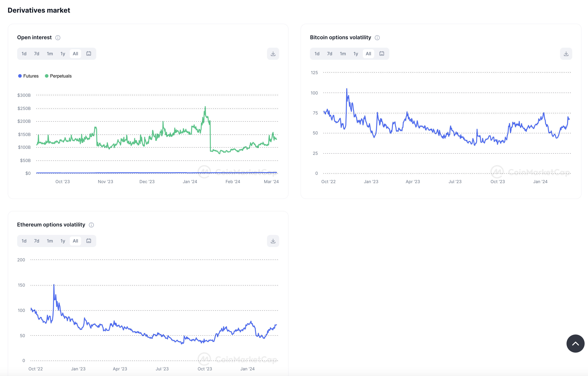
Task: Choose 1y range on Bitcoin volatility chart
Action: (356, 54)
